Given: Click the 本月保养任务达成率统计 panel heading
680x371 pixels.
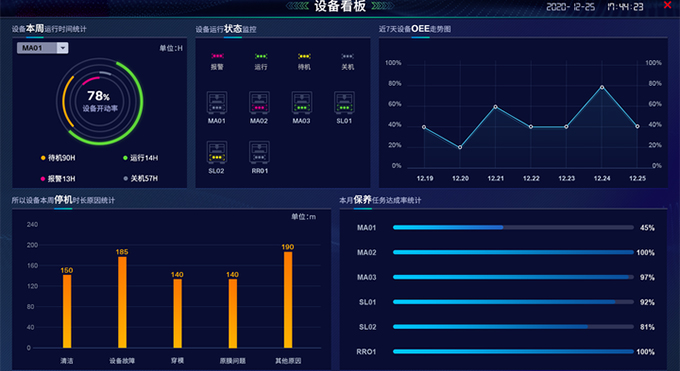Looking at the screenshot, I should tap(380, 200).
